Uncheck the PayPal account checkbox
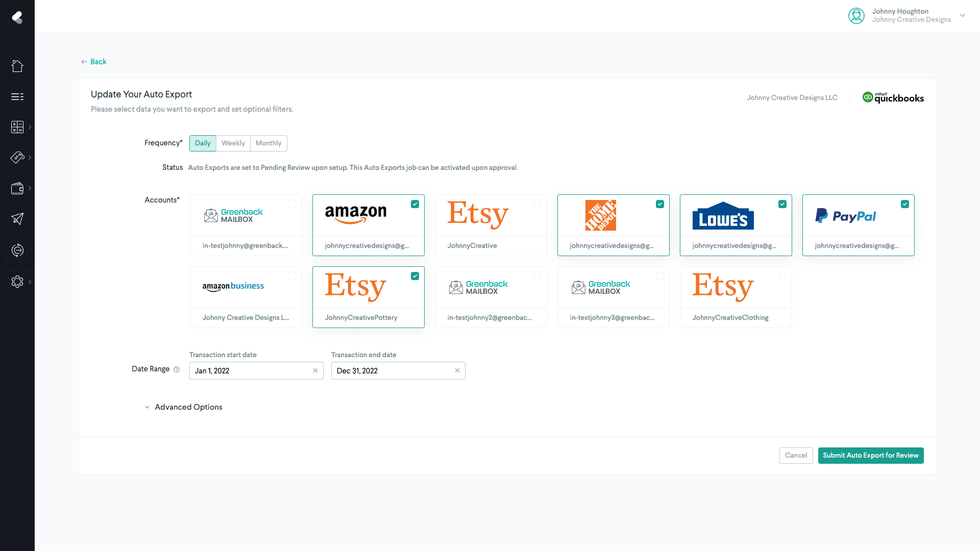Screen dimensions: 980x551 (x=905, y=204)
